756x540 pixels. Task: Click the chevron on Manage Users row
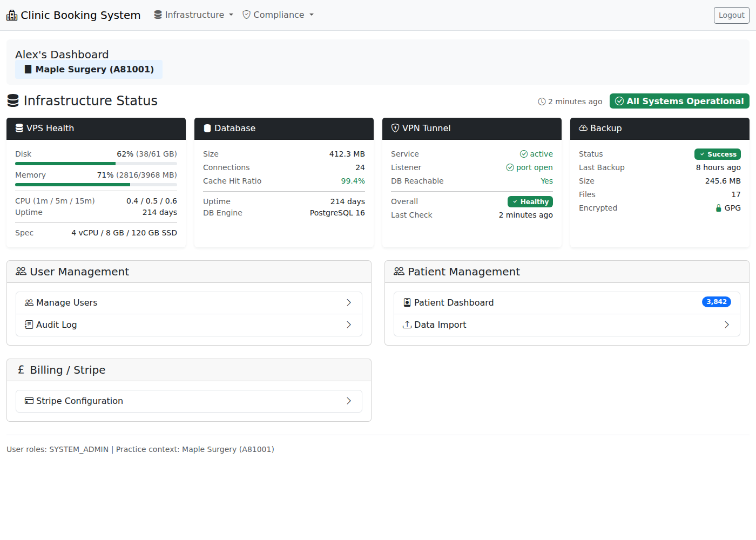click(349, 302)
